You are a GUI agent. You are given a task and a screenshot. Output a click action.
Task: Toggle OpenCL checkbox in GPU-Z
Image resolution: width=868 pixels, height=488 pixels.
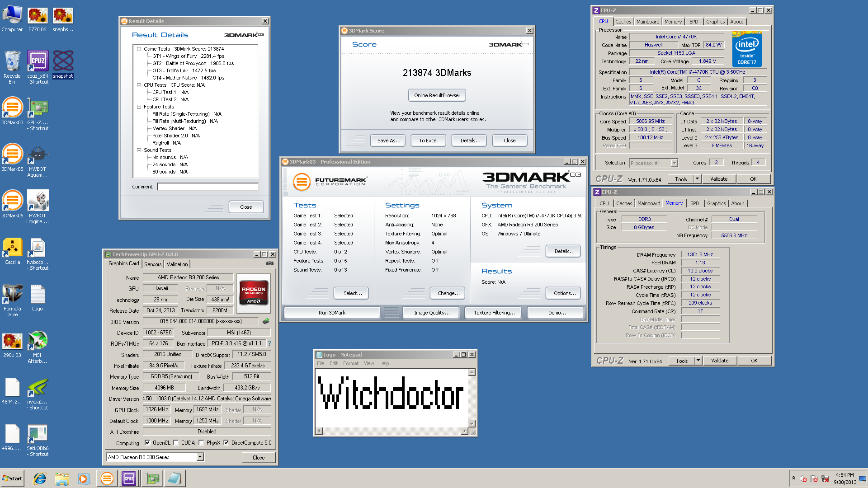[x=147, y=443]
